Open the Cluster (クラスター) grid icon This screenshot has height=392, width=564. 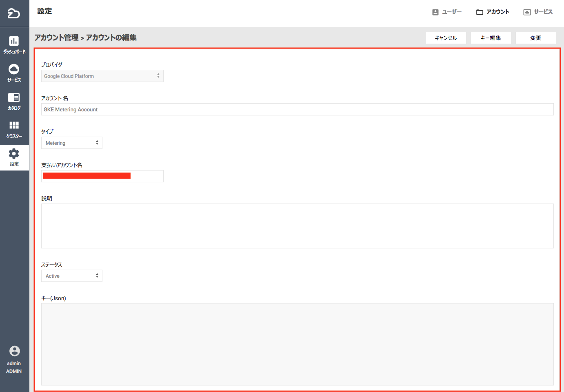pos(14,126)
